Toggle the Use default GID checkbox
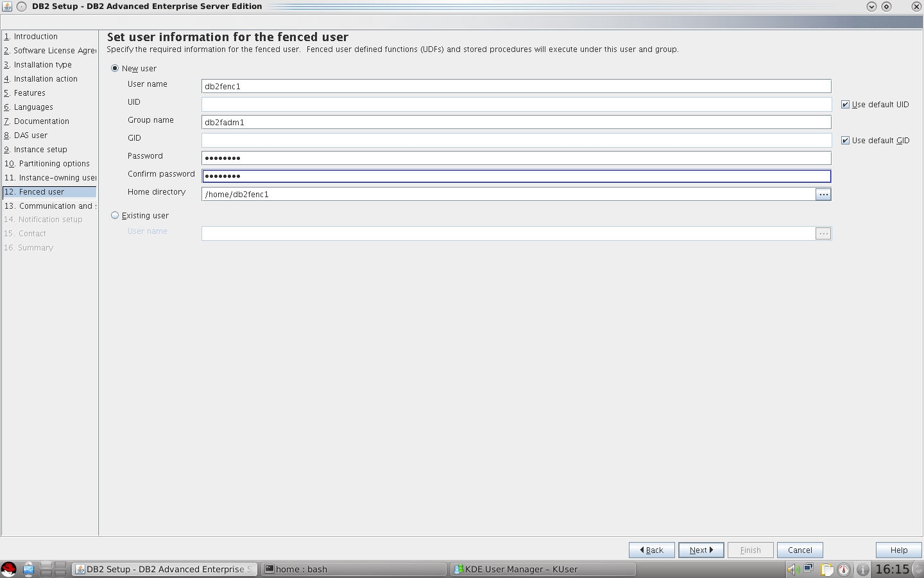Screen dimensions: 924x578 [x=845, y=140]
